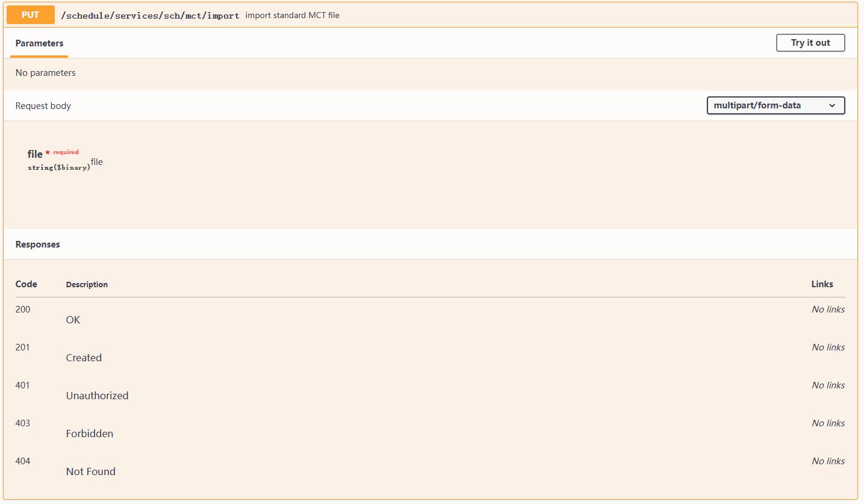Click the Forbidden response description
This screenshot has height=504, width=864.
(x=90, y=434)
